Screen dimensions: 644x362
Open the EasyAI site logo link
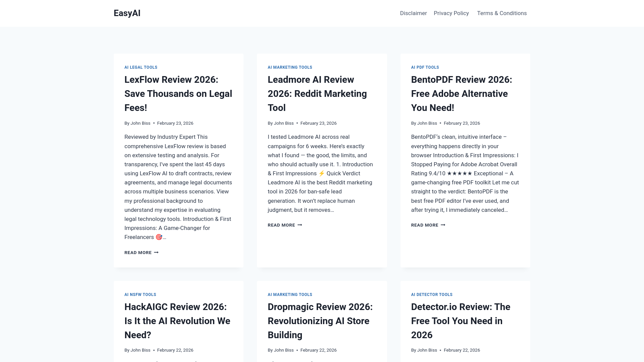pyautogui.click(x=127, y=13)
